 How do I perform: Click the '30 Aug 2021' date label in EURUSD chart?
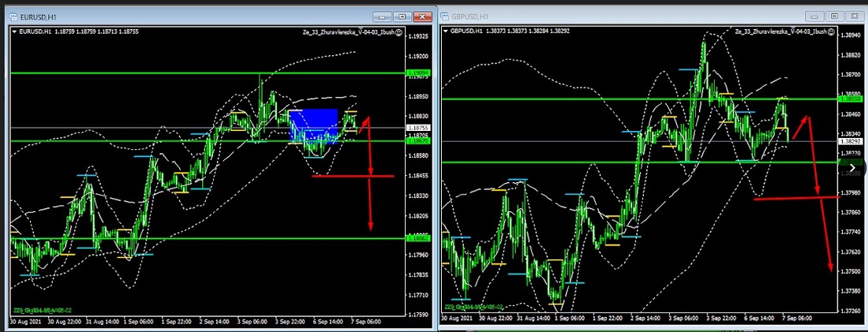tap(25, 321)
